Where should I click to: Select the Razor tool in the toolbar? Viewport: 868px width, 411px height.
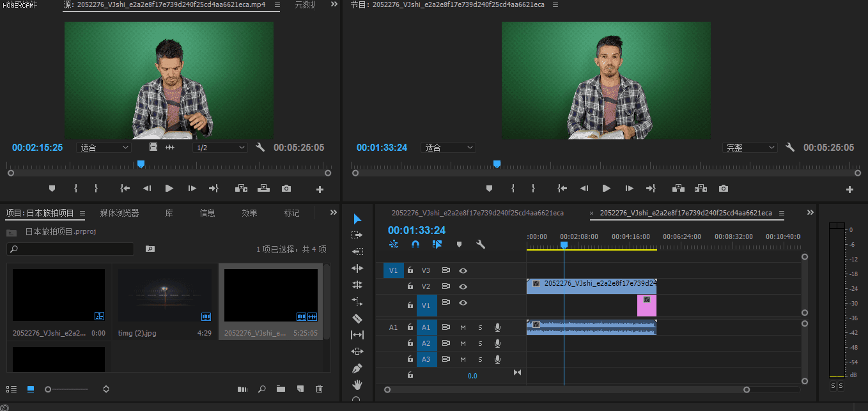tap(357, 318)
